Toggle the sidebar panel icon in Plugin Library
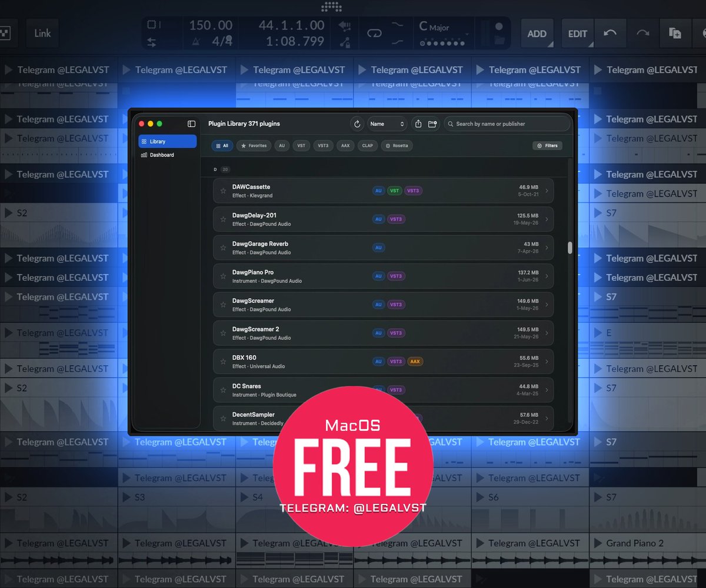Viewport: 706px width, 588px height. pos(191,124)
